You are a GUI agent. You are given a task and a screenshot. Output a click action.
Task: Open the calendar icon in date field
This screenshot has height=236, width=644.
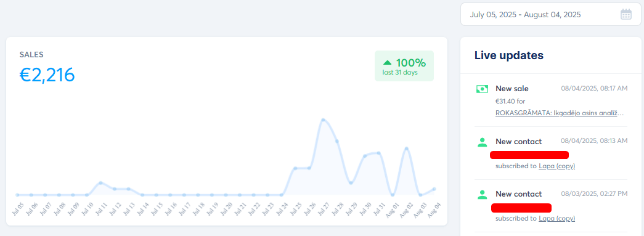click(x=626, y=14)
